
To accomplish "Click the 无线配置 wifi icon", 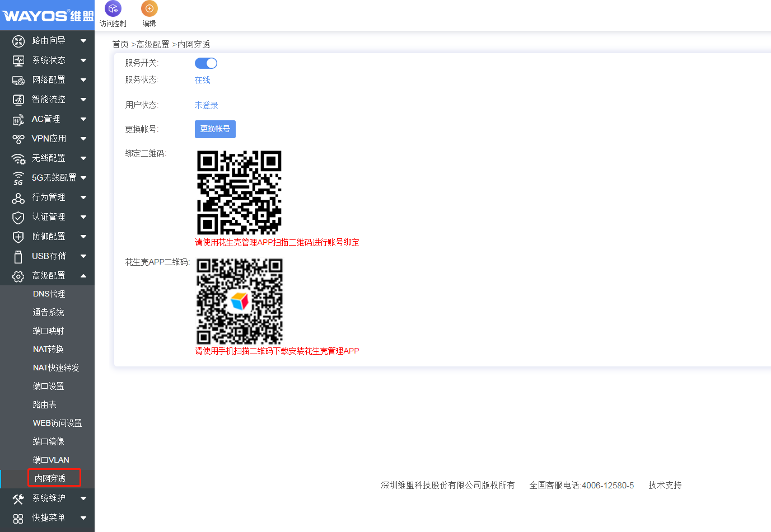I will click(18, 158).
